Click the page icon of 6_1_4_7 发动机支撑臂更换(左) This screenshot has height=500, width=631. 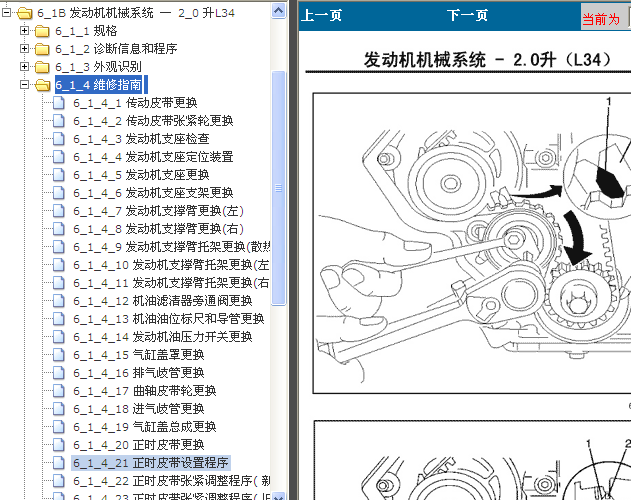pos(59,211)
